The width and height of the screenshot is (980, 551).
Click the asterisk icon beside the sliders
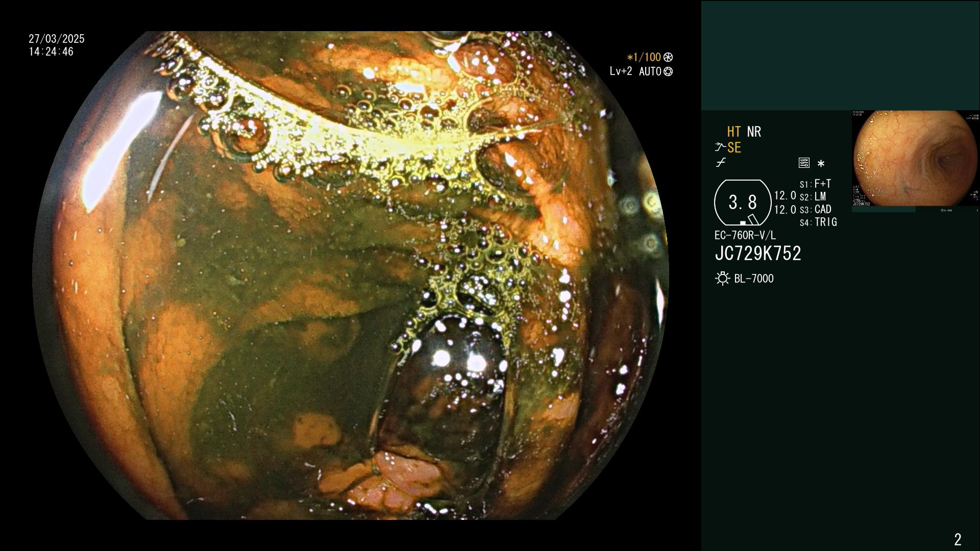pyautogui.click(x=821, y=163)
